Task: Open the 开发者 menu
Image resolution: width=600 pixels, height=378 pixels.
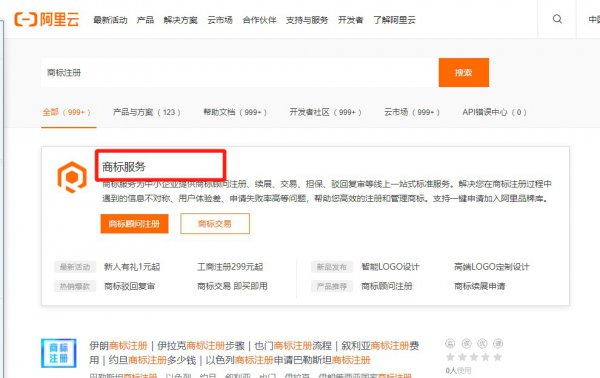Action: tap(351, 20)
